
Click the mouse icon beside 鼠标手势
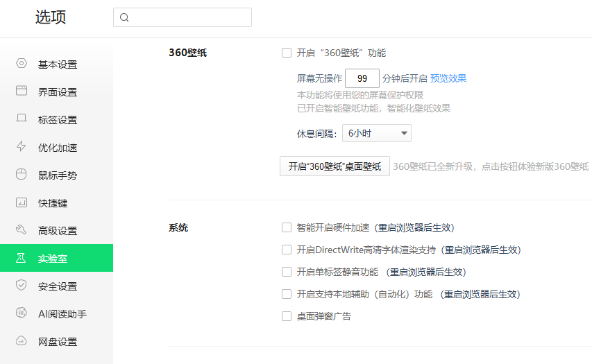(x=22, y=174)
